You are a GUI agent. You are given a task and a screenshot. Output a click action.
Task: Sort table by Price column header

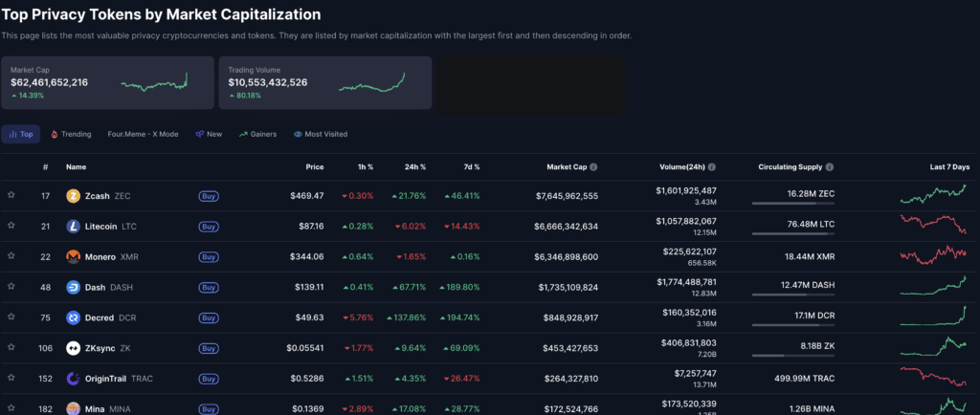pos(314,167)
